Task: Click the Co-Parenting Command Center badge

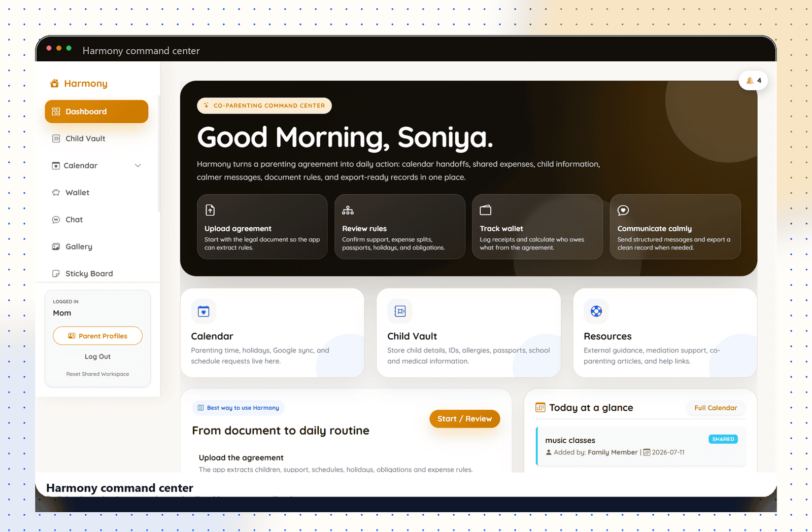Action: coord(264,105)
